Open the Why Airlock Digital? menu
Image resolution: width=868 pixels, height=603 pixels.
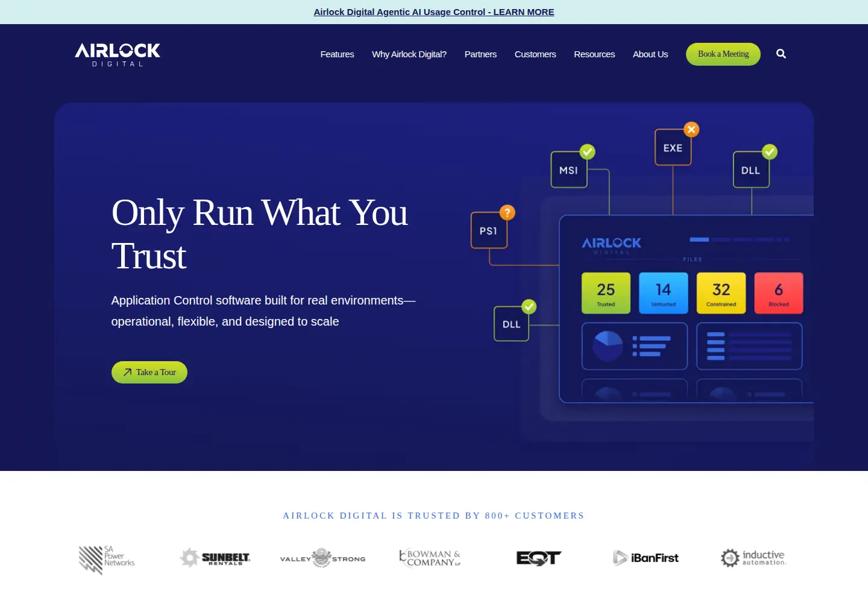click(x=409, y=54)
